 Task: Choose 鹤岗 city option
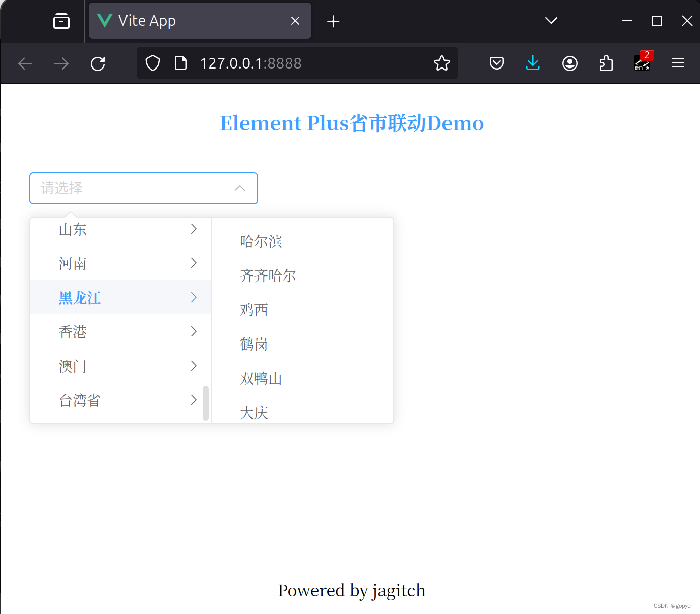pos(302,344)
